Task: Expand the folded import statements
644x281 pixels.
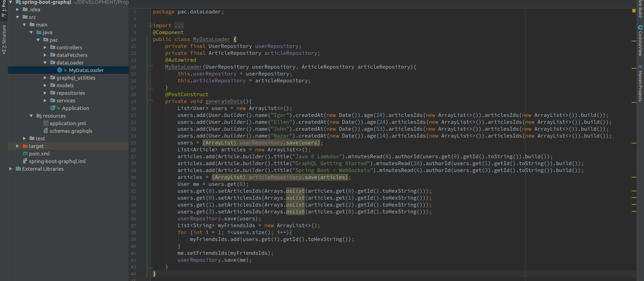Action: coord(150,26)
